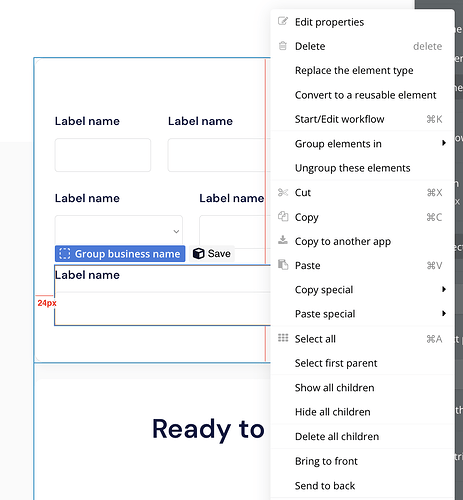Viewport: 463px width, 500px height.
Task: Click the Select all grid icon
Action: [283, 338]
